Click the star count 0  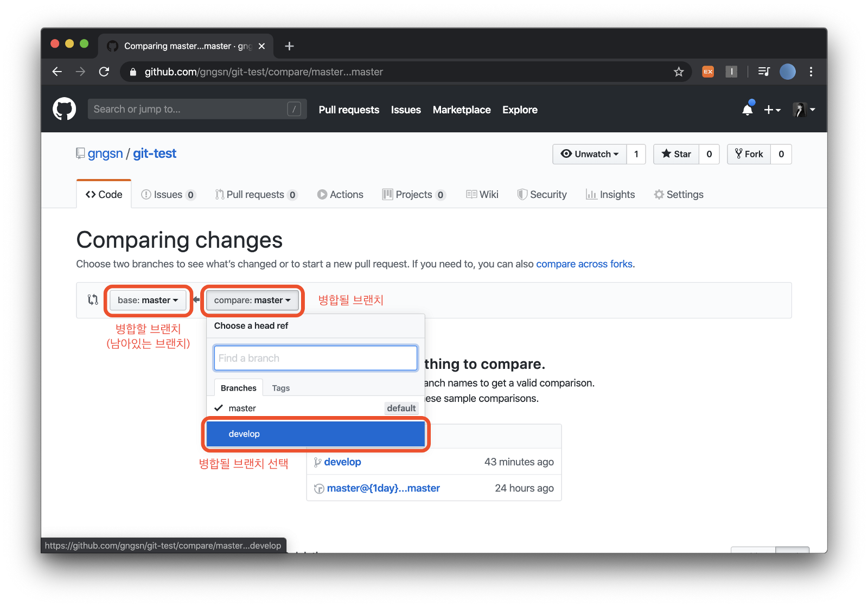[709, 154]
